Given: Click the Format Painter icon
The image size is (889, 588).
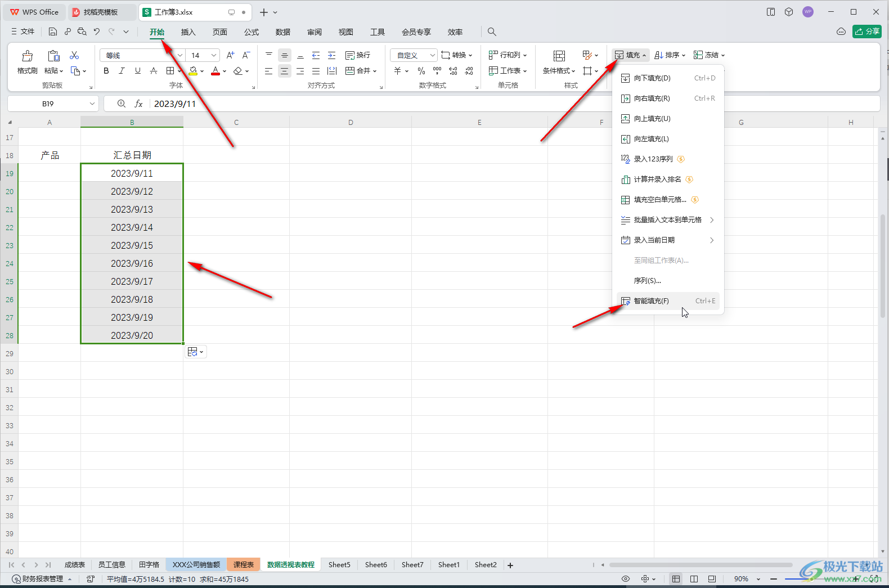Looking at the screenshot, I should click(x=27, y=56).
